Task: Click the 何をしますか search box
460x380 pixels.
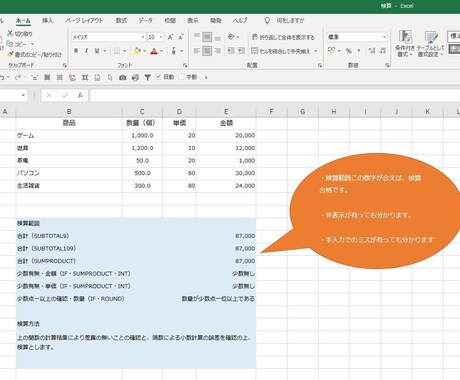Action: (290, 21)
